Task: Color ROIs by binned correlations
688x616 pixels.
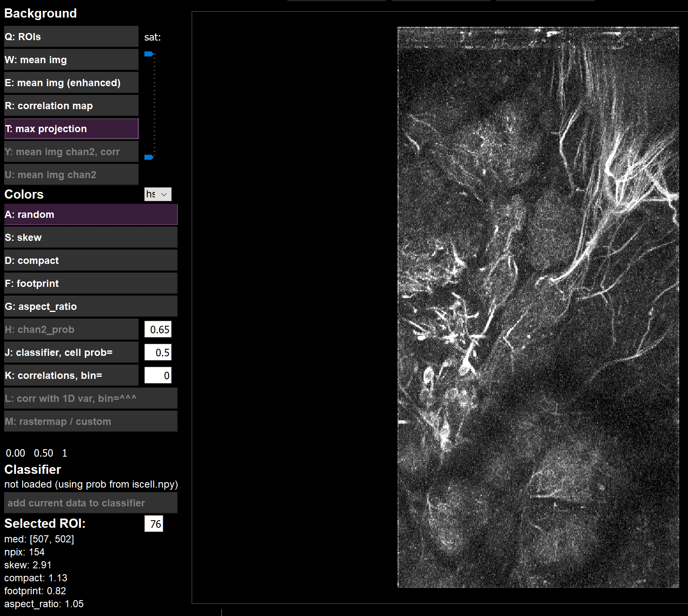Action: (x=70, y=375)
